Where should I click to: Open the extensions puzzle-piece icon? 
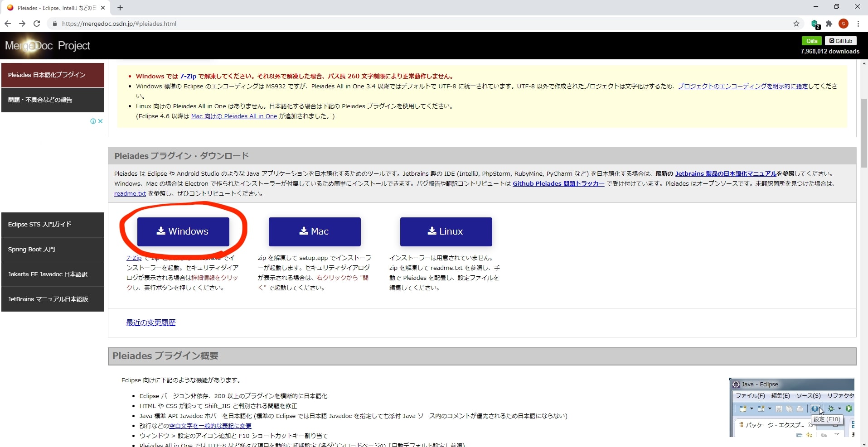tap(829, 24)
